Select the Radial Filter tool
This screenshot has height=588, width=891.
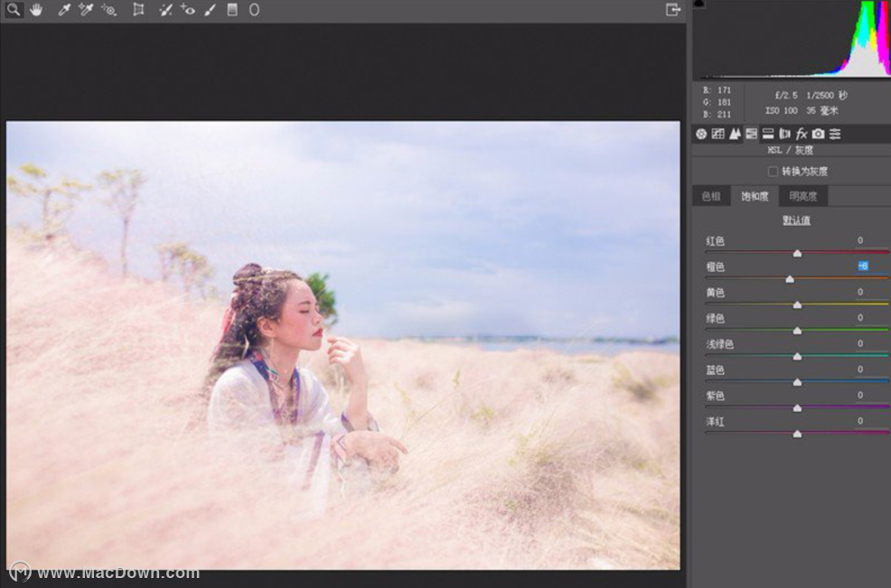(254, 10)
